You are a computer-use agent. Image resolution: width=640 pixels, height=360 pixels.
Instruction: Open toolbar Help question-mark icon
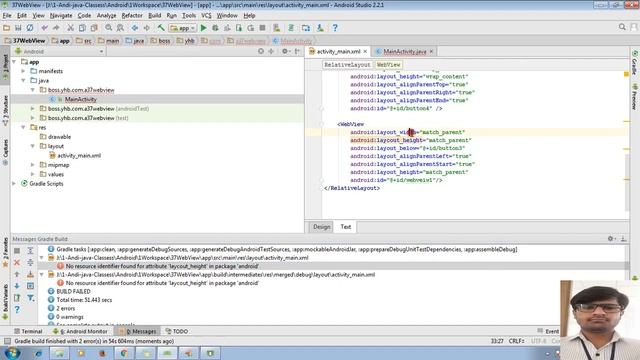(x=335, y=28)
